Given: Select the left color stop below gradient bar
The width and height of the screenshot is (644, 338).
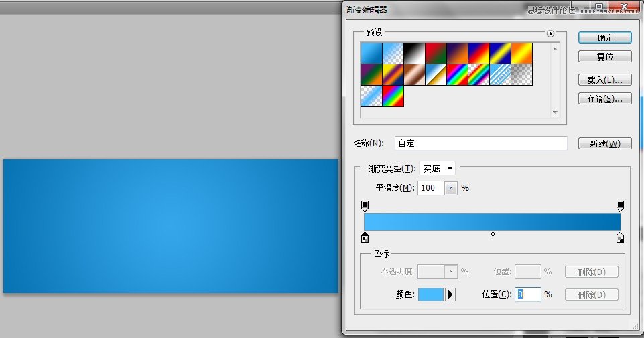Looking at the screenshot, I should [x=365, y=238].
